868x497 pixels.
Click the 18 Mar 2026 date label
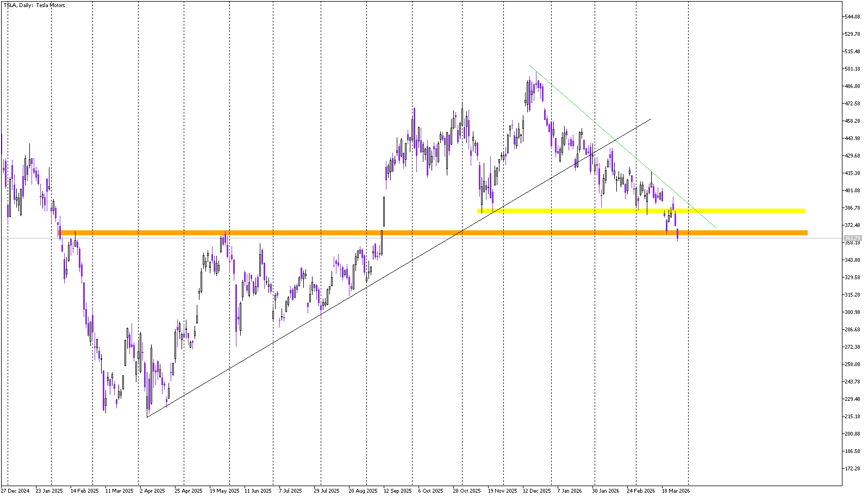(676, 491)
